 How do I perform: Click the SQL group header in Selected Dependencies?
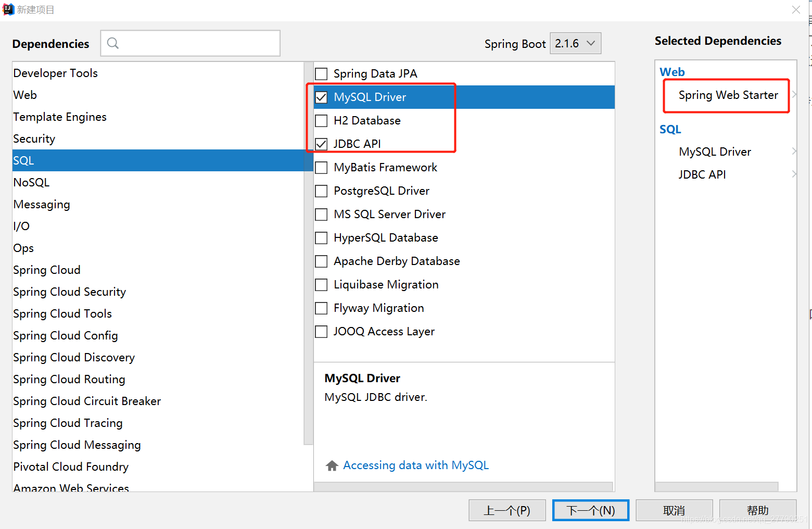(x=670, y=129)
